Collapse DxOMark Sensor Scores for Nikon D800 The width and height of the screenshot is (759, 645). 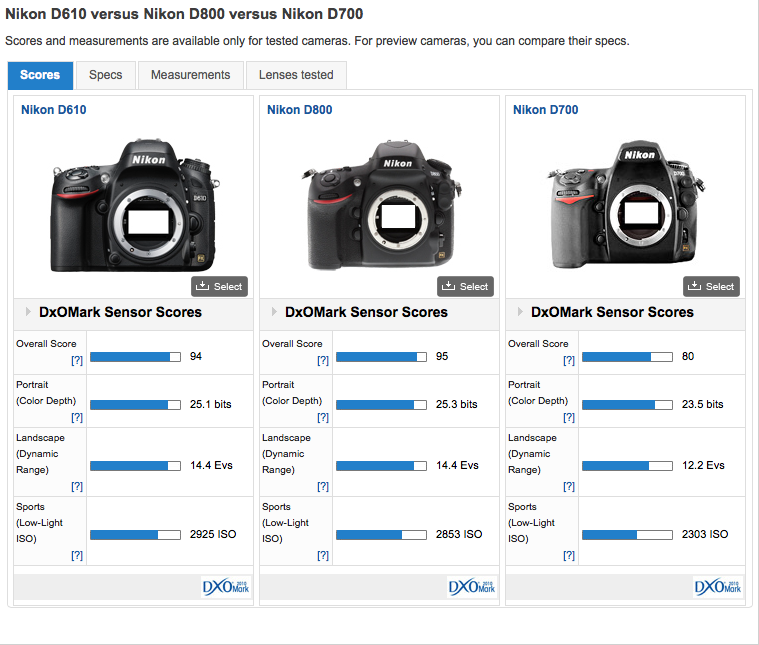(x=366, y=313)
